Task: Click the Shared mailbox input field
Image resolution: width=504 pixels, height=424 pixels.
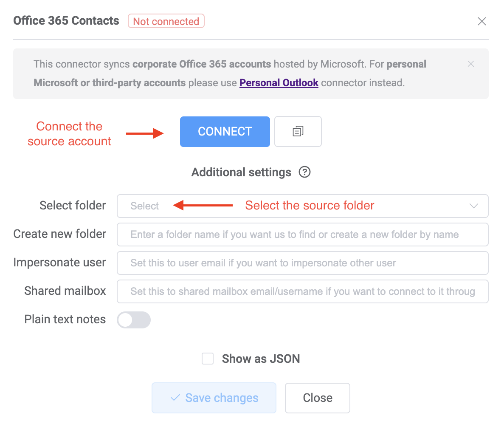Action: [302, 291]
